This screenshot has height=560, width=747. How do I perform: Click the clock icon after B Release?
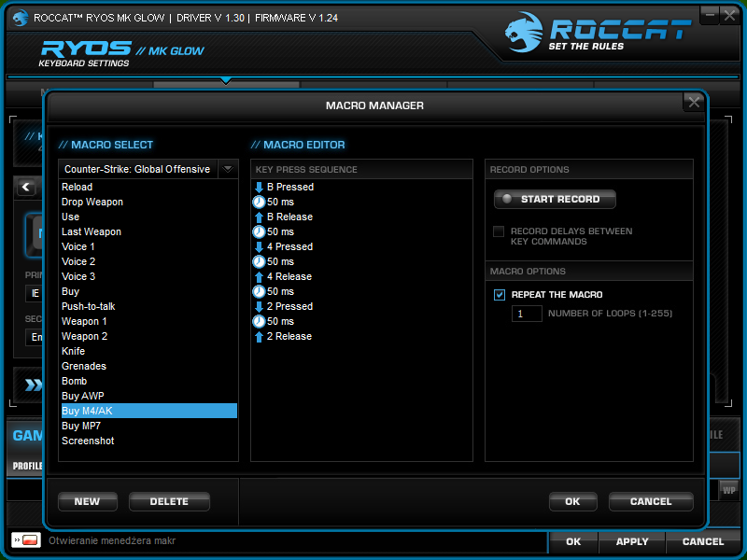coord(259,231)
